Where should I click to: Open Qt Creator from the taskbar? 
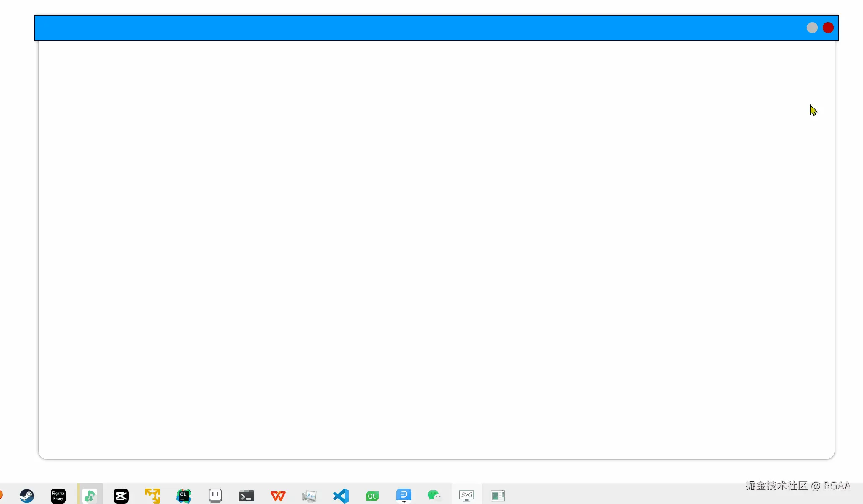coord(372,496)
